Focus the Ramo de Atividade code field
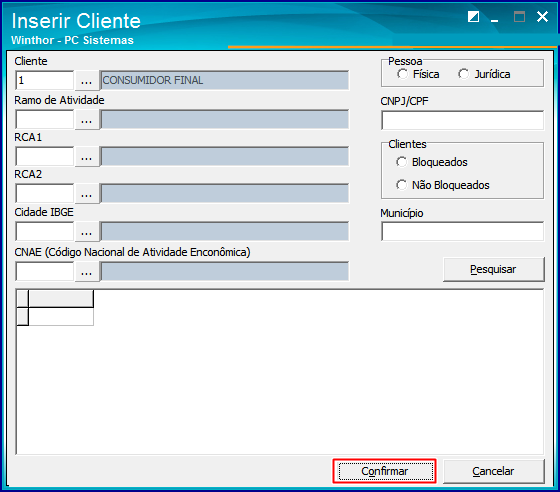 pos(45,120)
